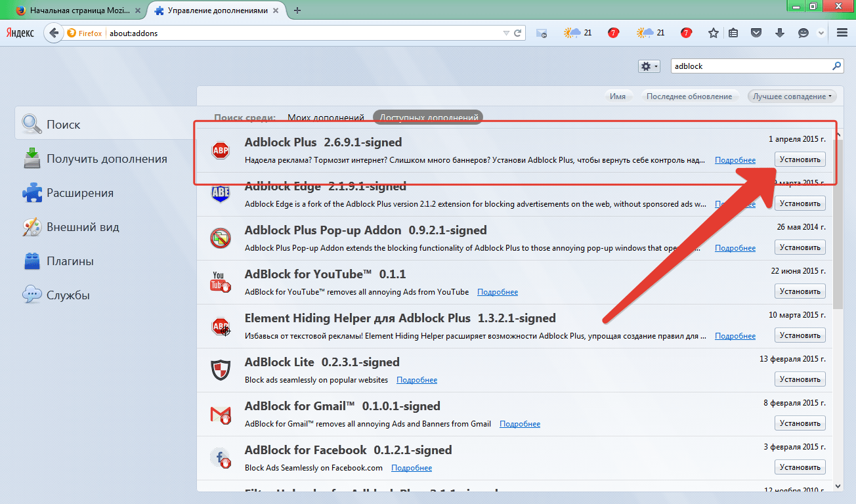Select the AdBlock Lite 0.2.3.1-signed title
856x504 pixels.
(322, 362)
